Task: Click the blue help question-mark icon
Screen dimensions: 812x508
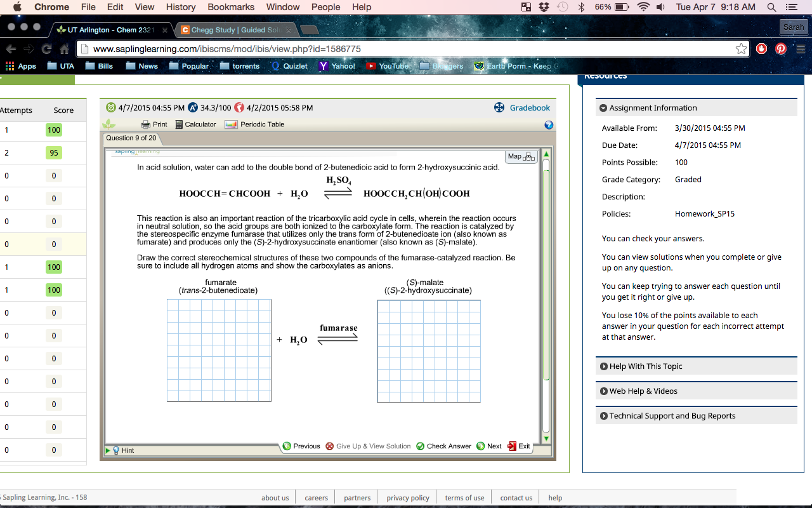Action: point(549,125)
